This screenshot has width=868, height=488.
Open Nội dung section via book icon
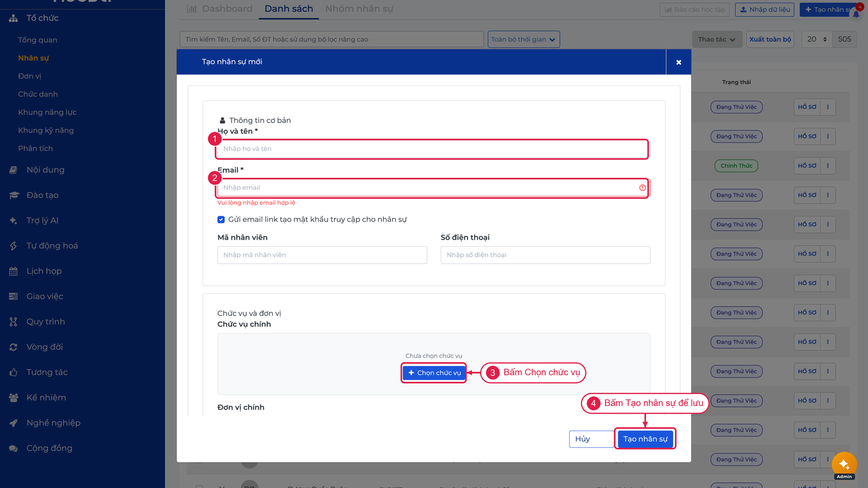point(14,170)
